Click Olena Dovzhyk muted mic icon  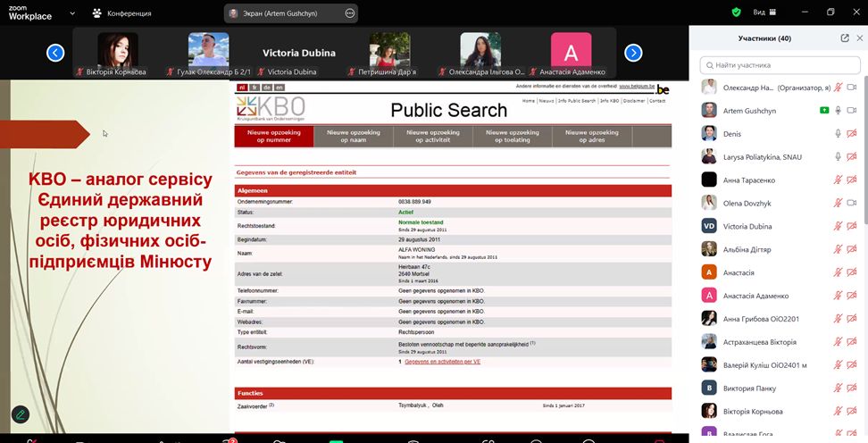click(x=839, y=204)
